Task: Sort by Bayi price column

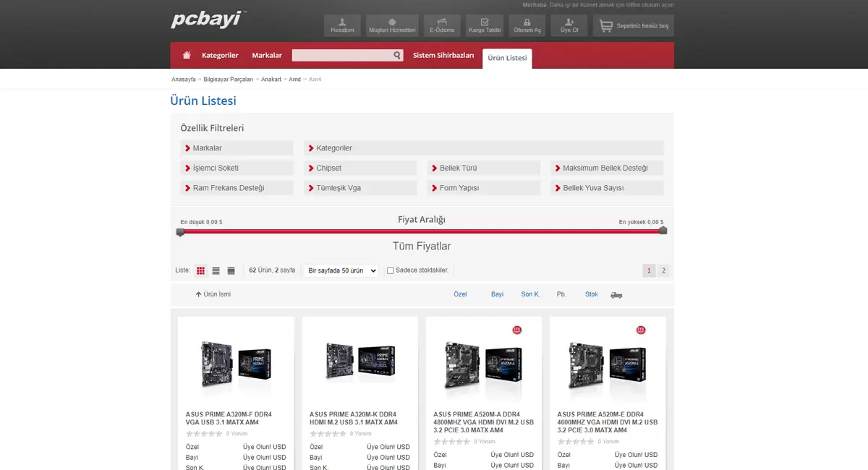Action: (497, 294)
